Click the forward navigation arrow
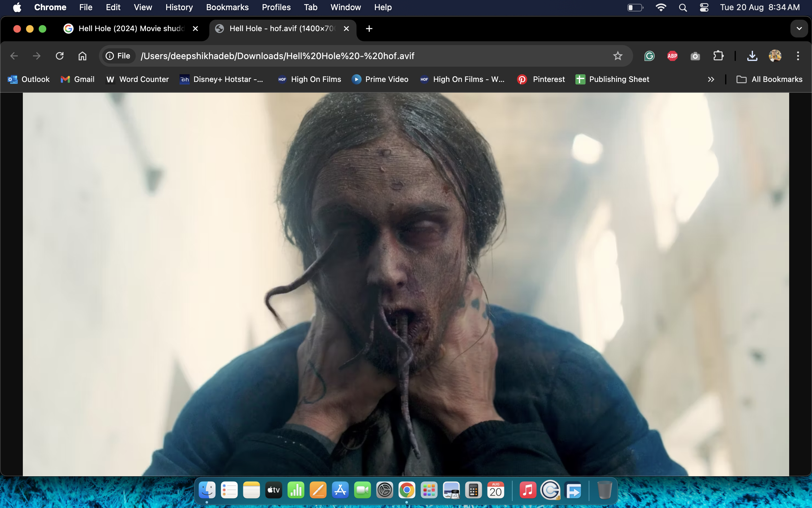Screen dimensions: 812x508 36,56
